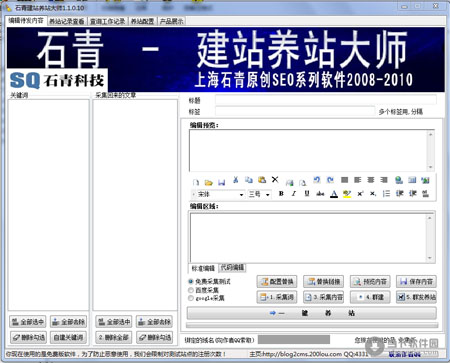This screenshot has width=450, height=363.
Task: Toggle Strikethrough formatting
Action: point(320,194)
